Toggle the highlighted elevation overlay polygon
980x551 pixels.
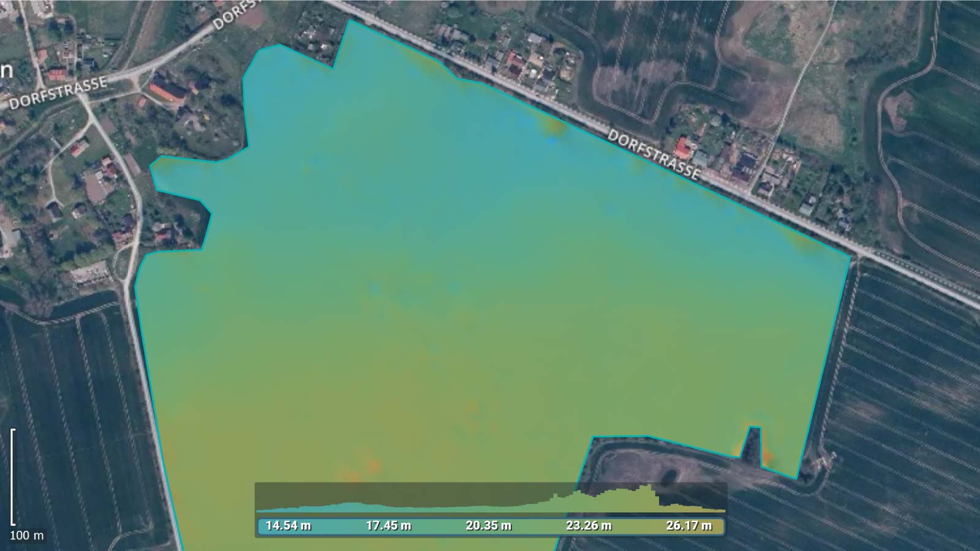click(490, 275)
